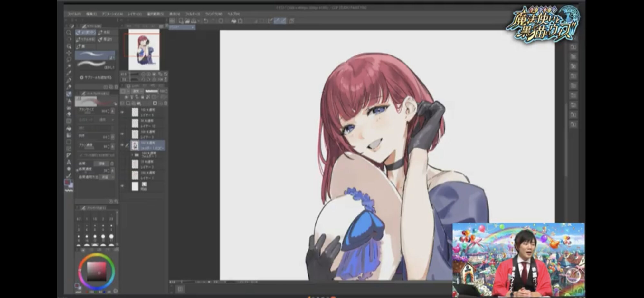644x298 pixels.
Task: Toggle the checkbox below ブラシ濃度
Action: click(x=81, y=155)
